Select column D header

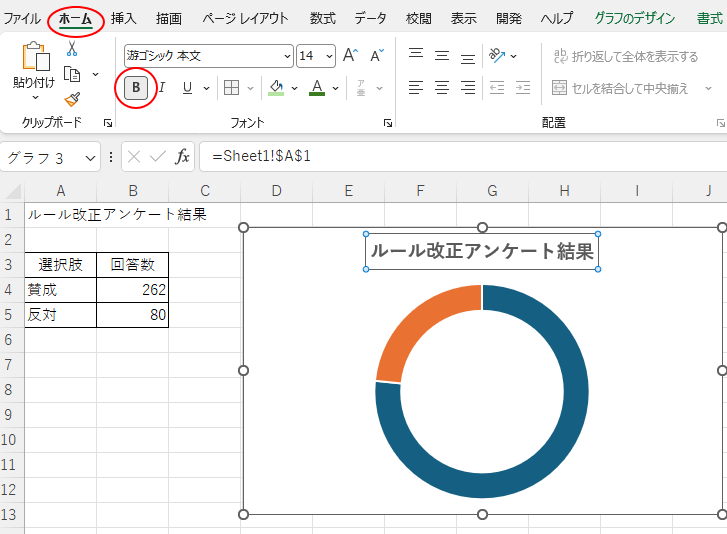[x=276, y=191]
